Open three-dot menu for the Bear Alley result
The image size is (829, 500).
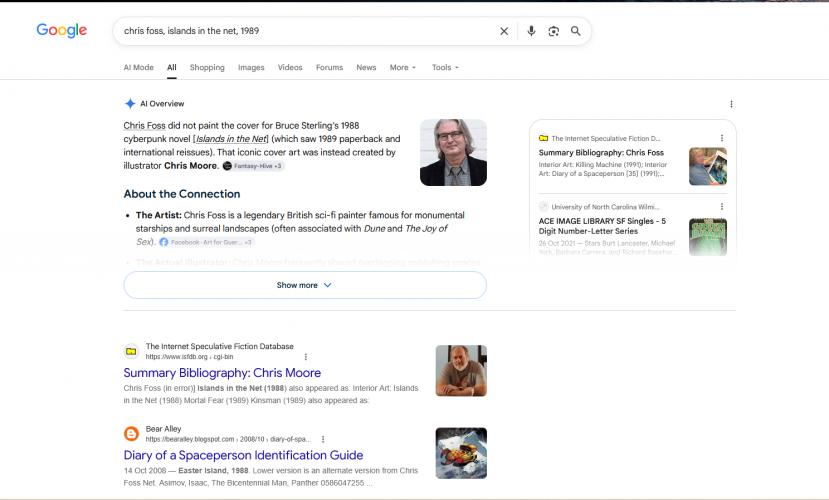[x=323, y=439]
